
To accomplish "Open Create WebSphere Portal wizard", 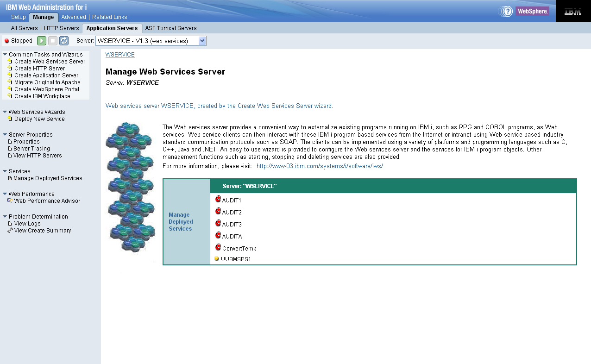I will coord(47,89).
